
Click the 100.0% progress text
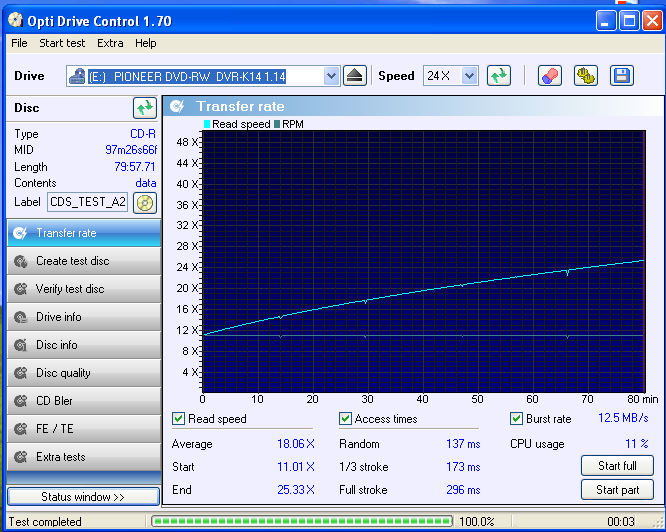point(477,521)
